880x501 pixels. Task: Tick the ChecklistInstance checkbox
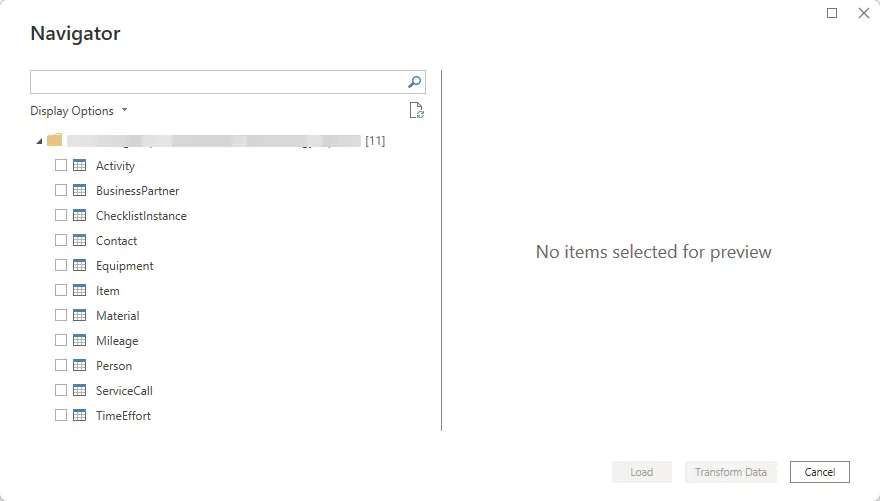(61, 215)
